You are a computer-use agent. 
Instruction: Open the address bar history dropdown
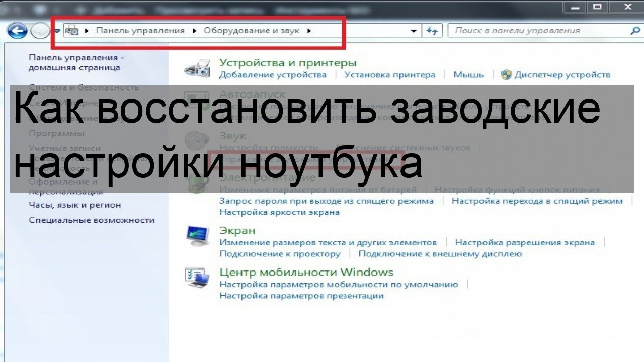(x=414, y=31)
